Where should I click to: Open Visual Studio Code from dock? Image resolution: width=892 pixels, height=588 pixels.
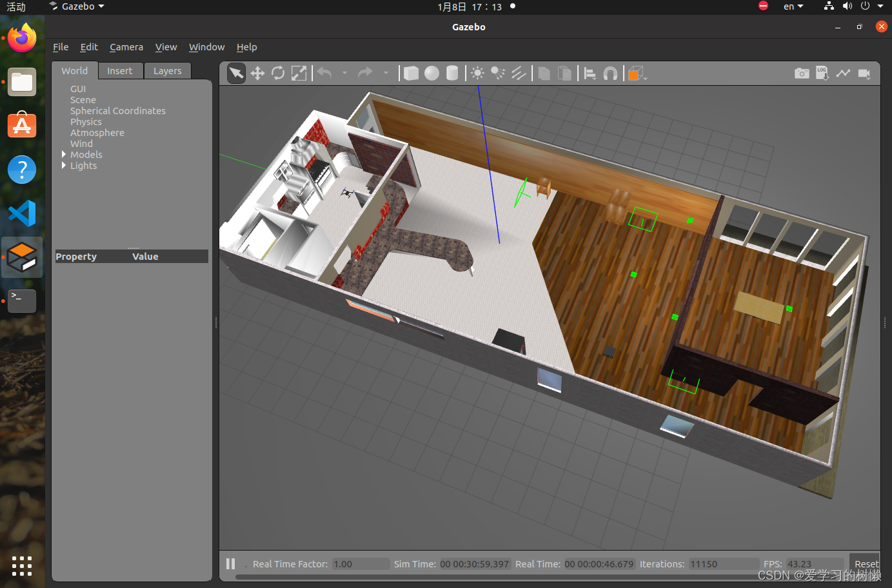coord(22,213)
